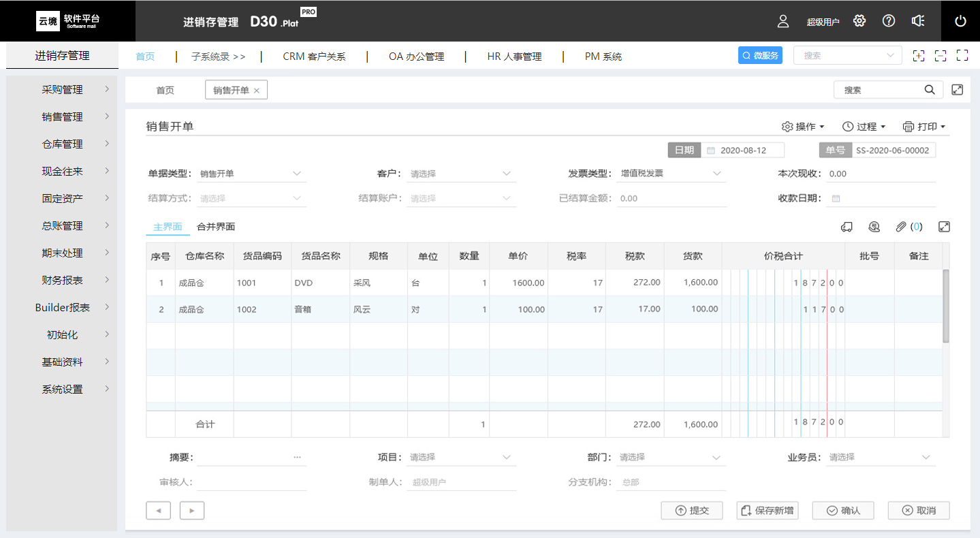Expand the 打印 print menu
980x538 pixels.
pyautogui.click(x=924, y=127)
